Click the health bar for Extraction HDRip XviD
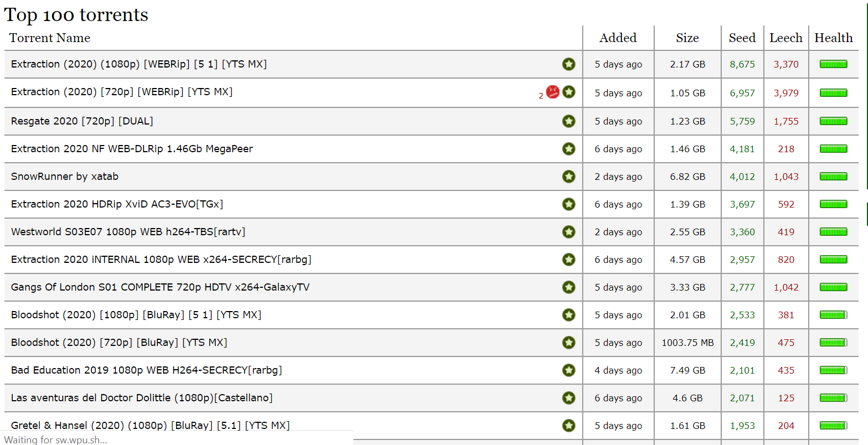868x445 pixels. [833, 204]
